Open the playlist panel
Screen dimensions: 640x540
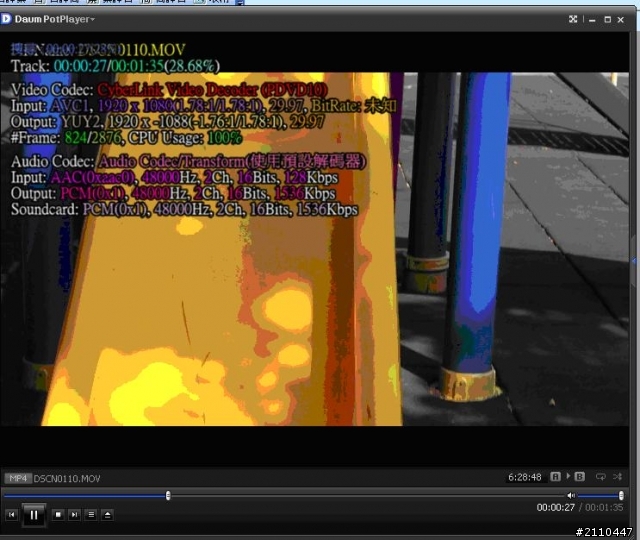[91, 515]
